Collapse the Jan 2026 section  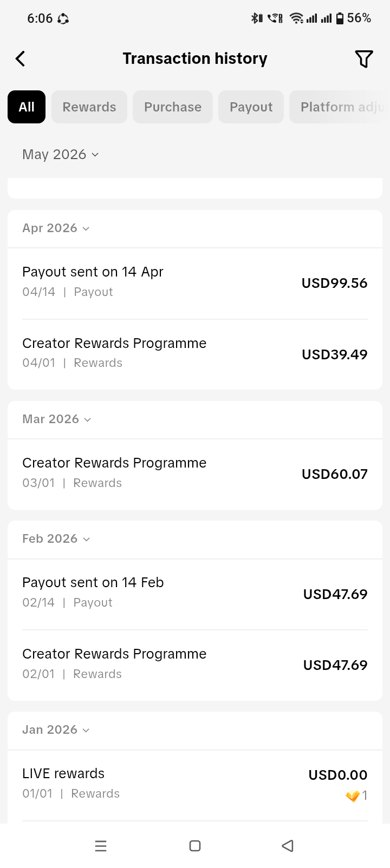56,730
